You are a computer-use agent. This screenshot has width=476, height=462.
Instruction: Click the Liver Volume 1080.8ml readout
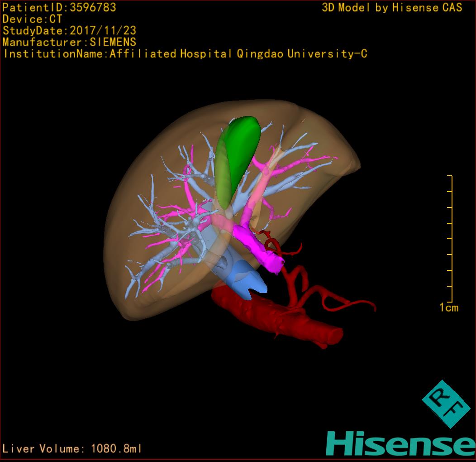click(x=72, y=449)
